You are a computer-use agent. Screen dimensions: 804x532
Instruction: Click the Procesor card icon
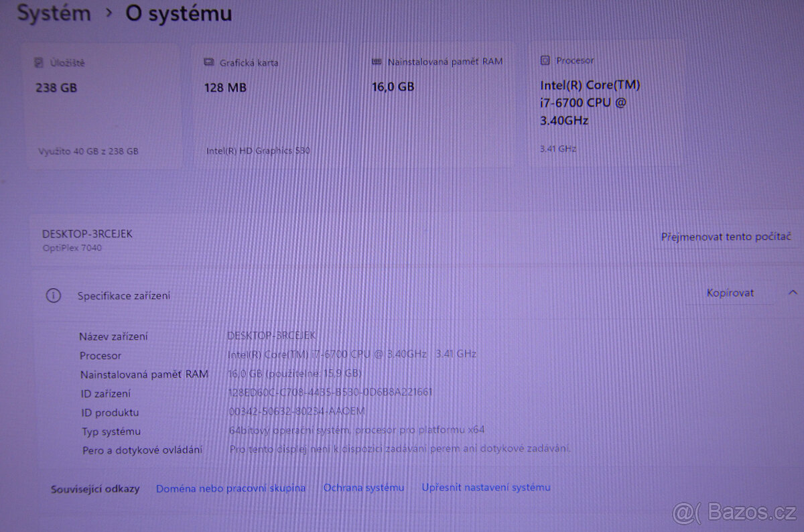tap(545, 60)
